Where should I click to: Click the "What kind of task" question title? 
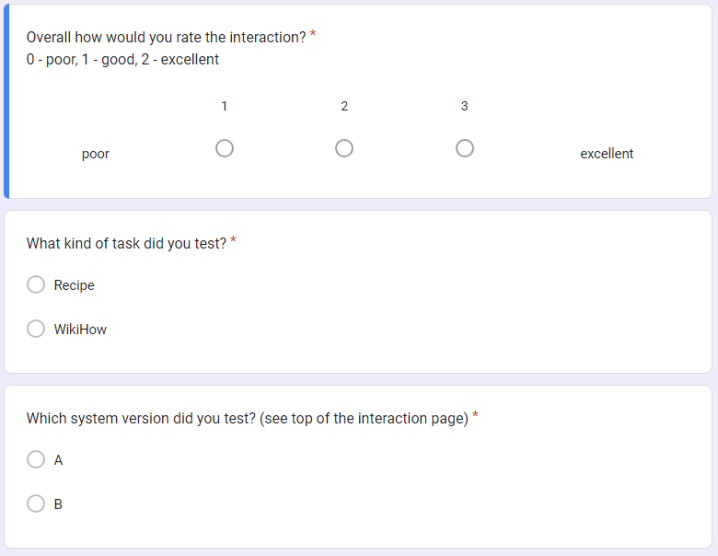pos(126,243)
